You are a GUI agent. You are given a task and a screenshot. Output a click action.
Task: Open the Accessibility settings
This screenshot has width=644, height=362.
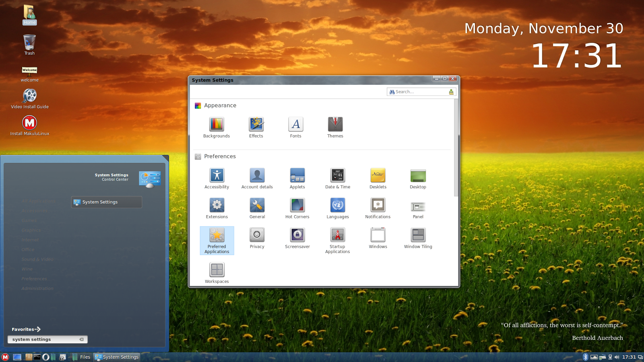(x=217, y=179)
